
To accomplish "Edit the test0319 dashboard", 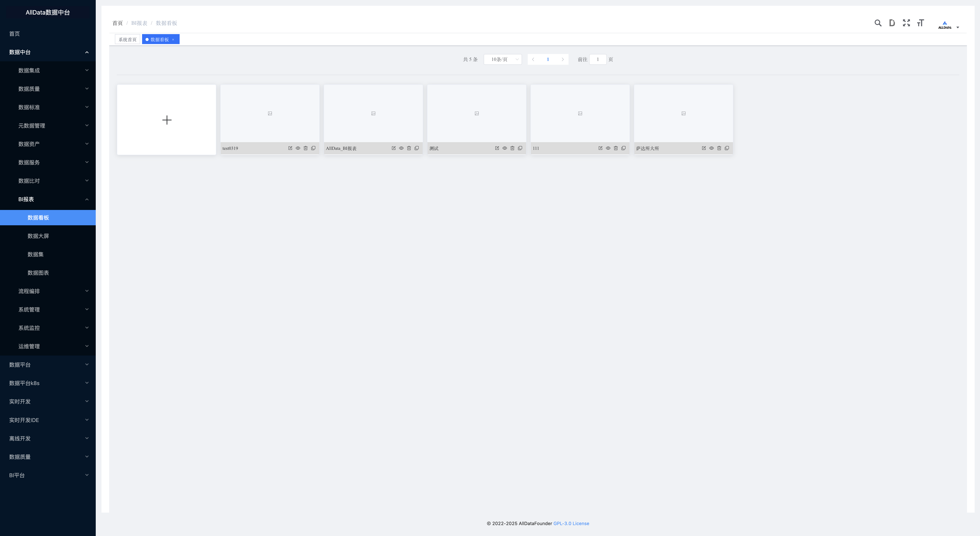I will [x=290, y=148].
